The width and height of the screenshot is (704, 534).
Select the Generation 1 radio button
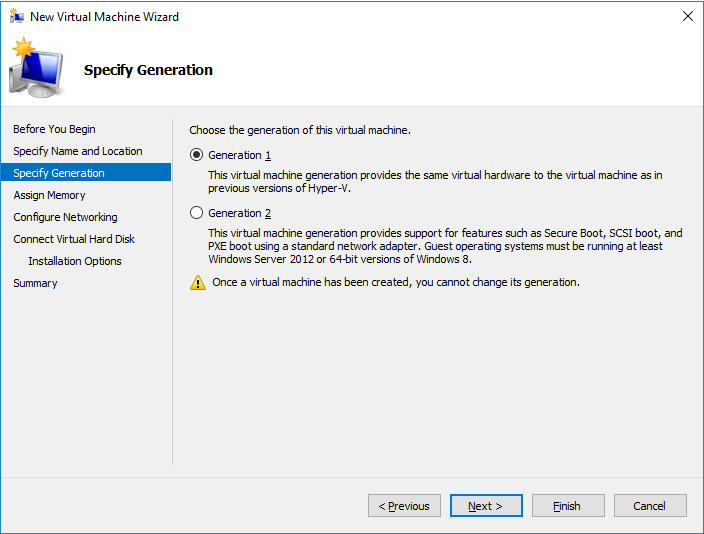click(x=197, y=155)
